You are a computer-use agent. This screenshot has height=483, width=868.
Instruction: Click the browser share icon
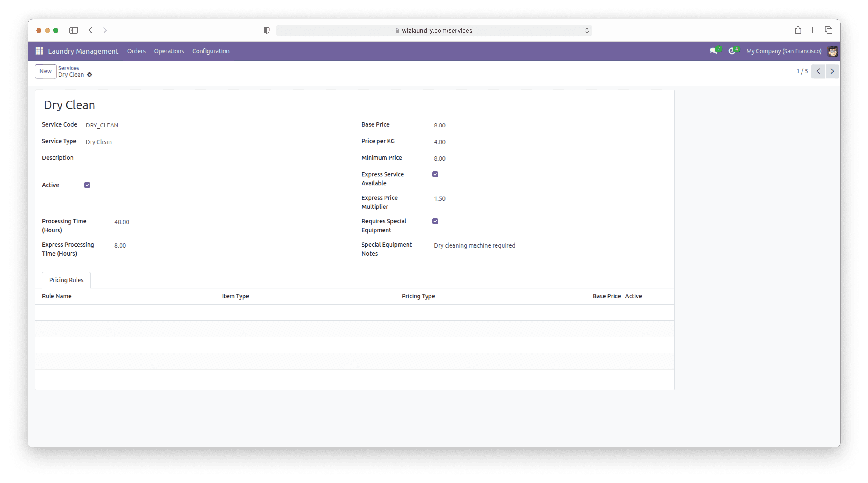pos(798,30)
